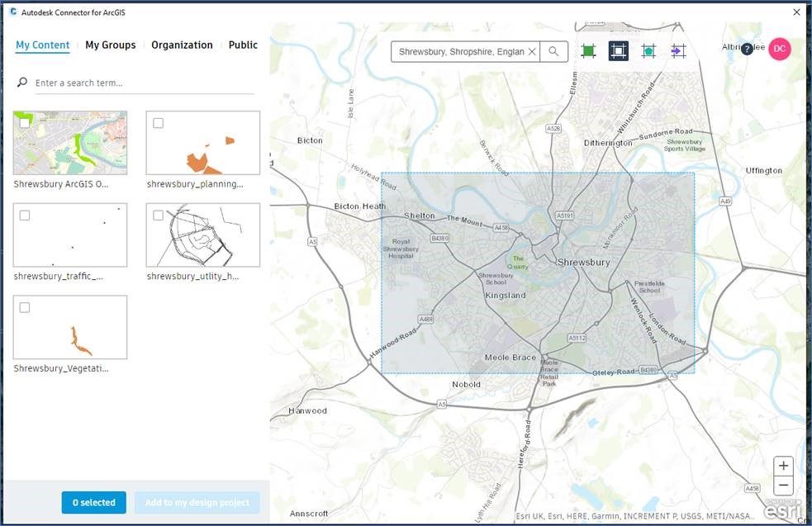Click the map search magnifier button
812x526 pixels.
point(553,52)
